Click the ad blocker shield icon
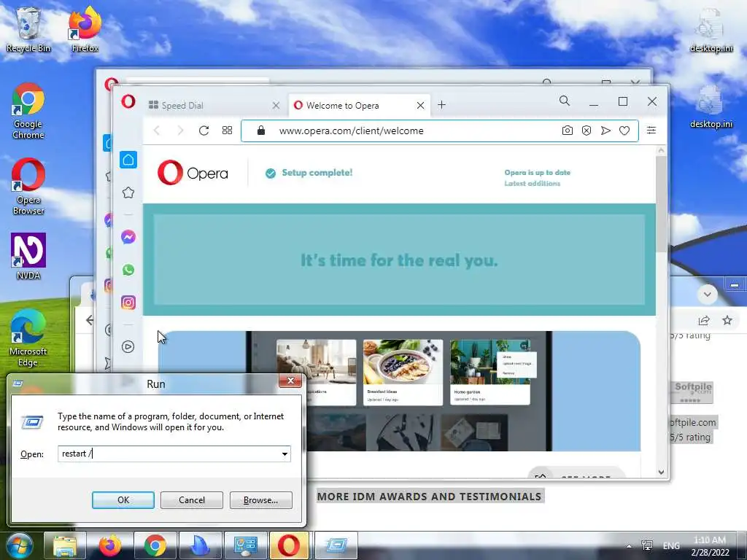 (x=587, y=131)
